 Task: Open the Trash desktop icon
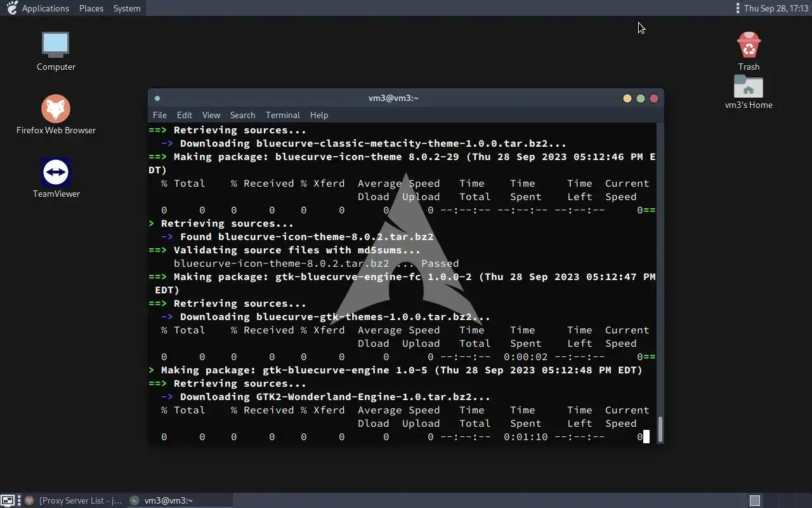point(749,44)
